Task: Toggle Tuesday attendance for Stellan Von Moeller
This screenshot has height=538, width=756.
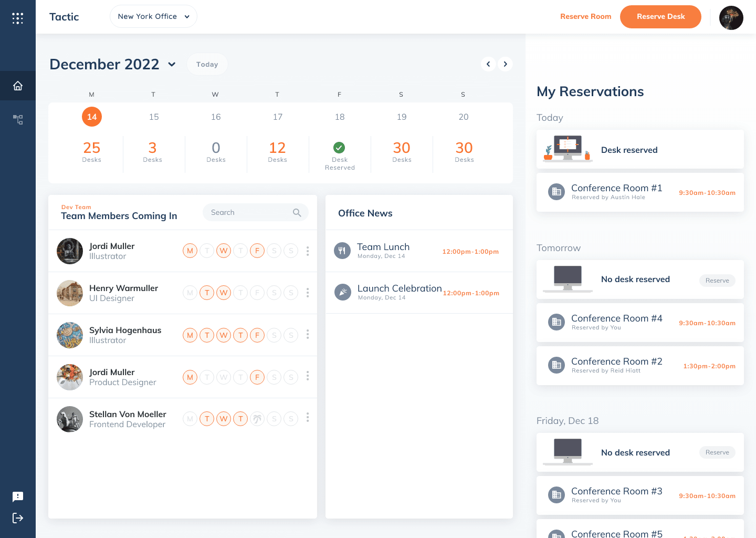Action: (207, 419)
